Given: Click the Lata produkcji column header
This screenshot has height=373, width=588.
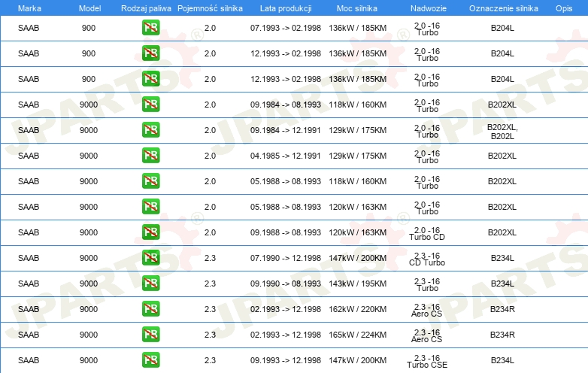Looking at the screenshot, I should point(286,8).
